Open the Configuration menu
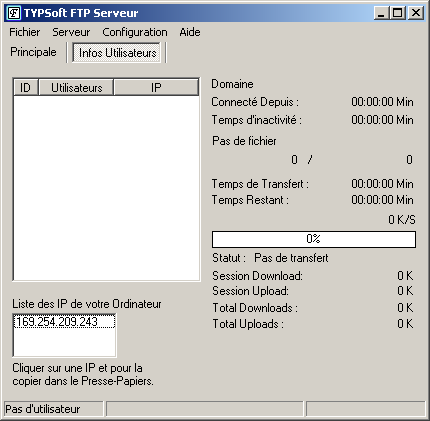The width and height of the screenshot is (430, 421). [135, 32]
